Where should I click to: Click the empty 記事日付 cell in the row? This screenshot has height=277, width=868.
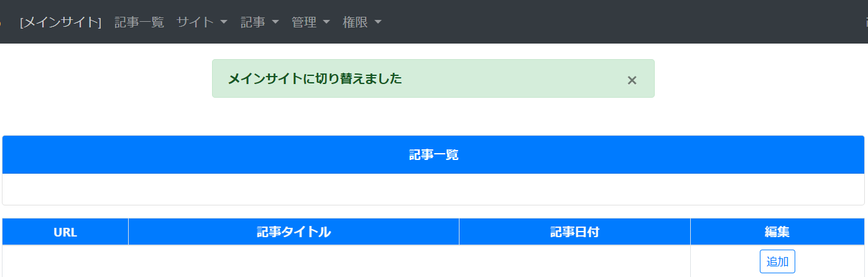(575, 261)
